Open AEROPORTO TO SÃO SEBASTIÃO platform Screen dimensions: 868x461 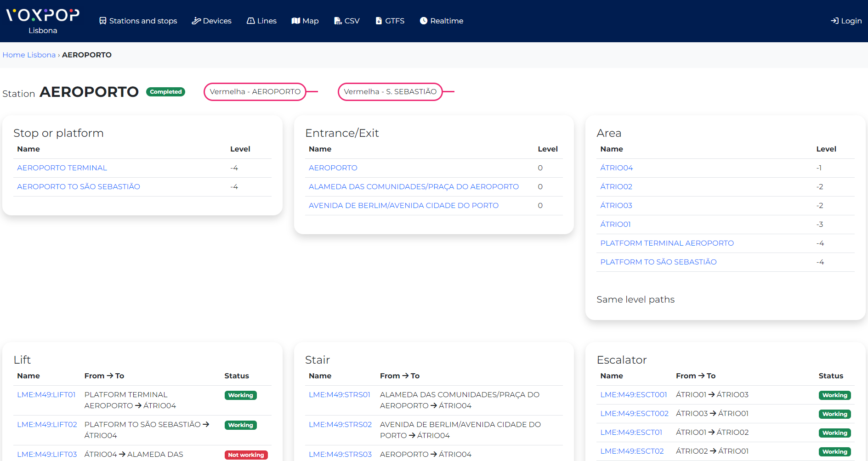pos(79,186)
